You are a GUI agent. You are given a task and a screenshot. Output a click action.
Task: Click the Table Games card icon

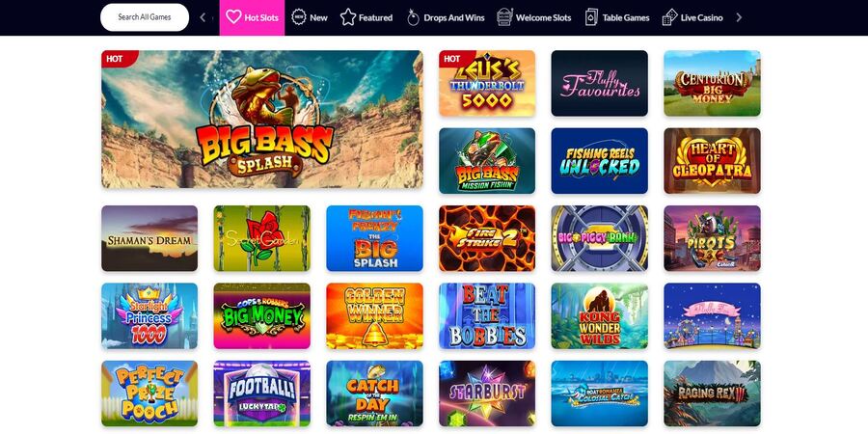[591, 17]
